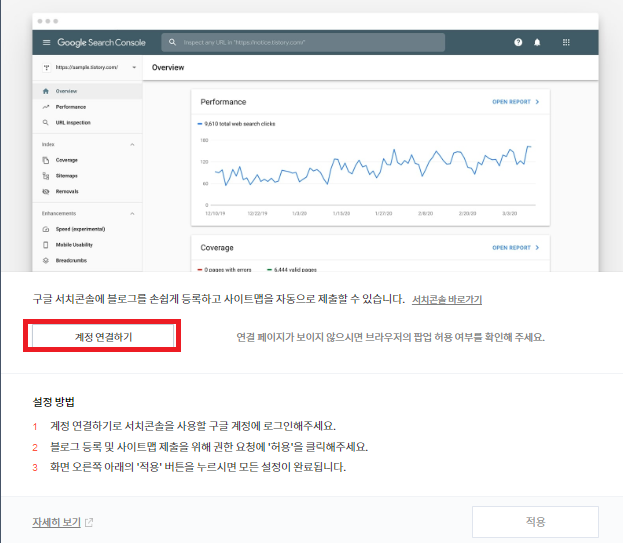Collapse the Enhancements section chevron

click(132, 214)
